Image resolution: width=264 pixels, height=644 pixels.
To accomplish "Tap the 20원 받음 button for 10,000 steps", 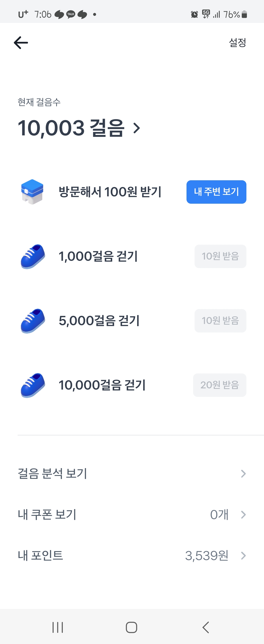I will (x=220, y=385).
